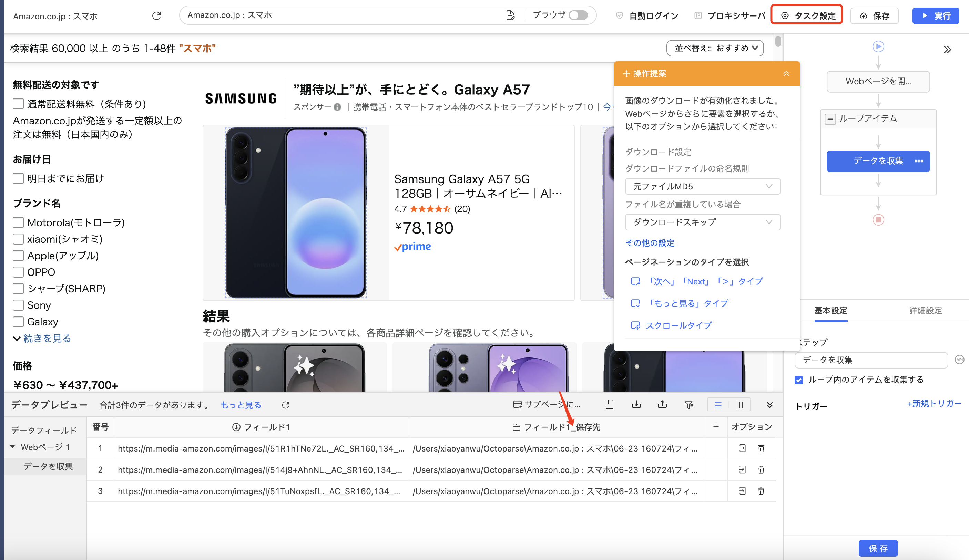Delete row 1 with trash icon
969x560 pixels.
761,448
